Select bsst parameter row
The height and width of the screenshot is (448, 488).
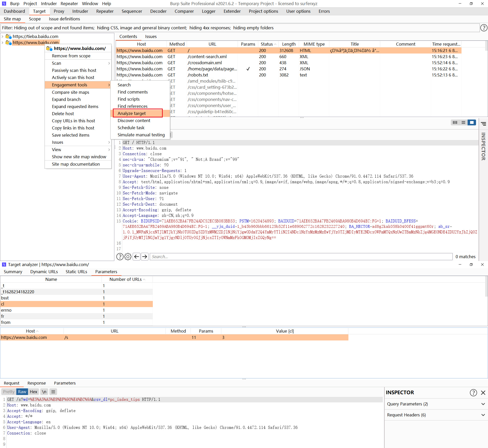(76, 298)
